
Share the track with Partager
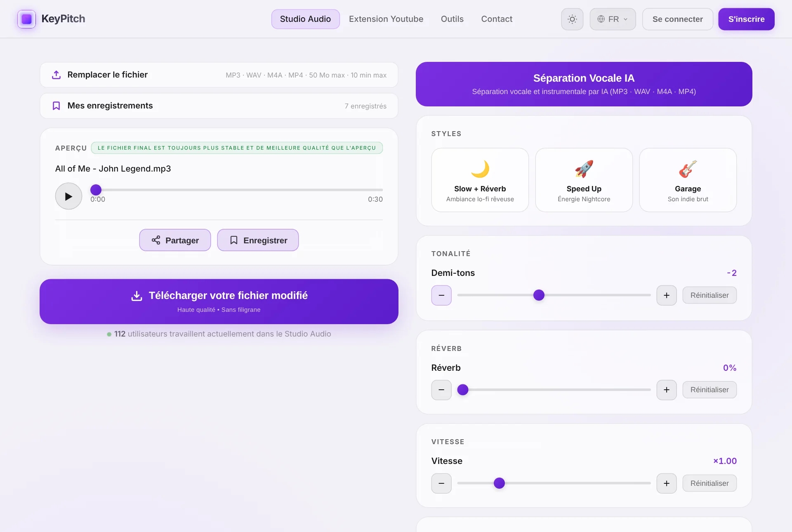(x=175, y=240)
